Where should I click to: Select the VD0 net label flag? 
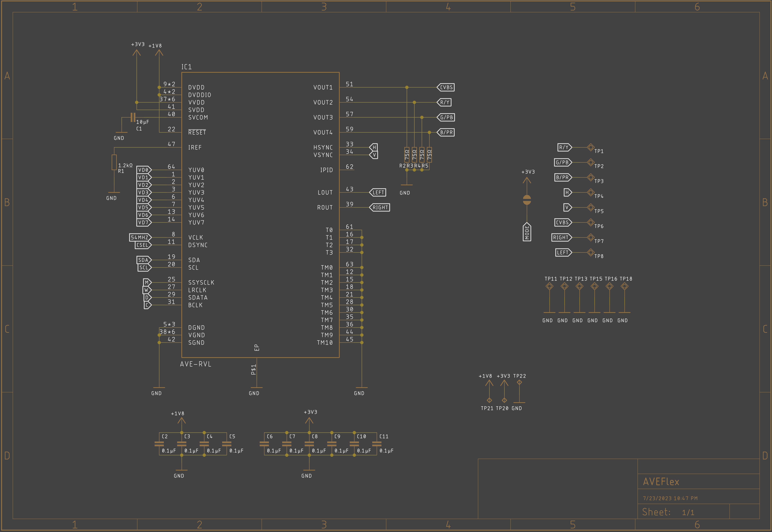(x=144, y=170)
